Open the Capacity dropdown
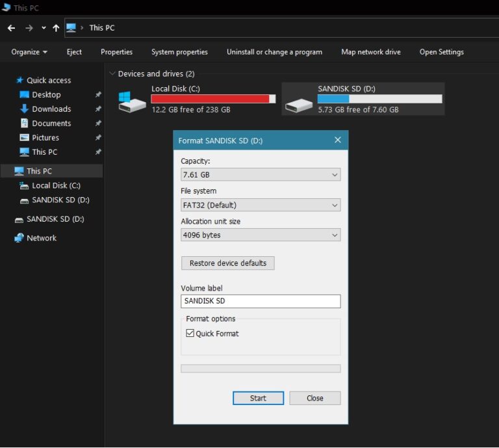The width and height of the screenshot is (499, 448). (x=260, y=175)
